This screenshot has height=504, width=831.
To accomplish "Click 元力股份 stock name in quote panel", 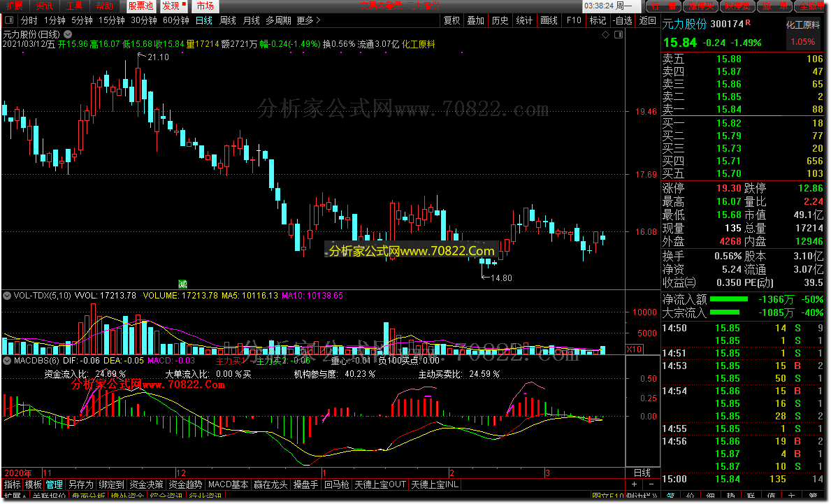I will [x=685, y=24].
